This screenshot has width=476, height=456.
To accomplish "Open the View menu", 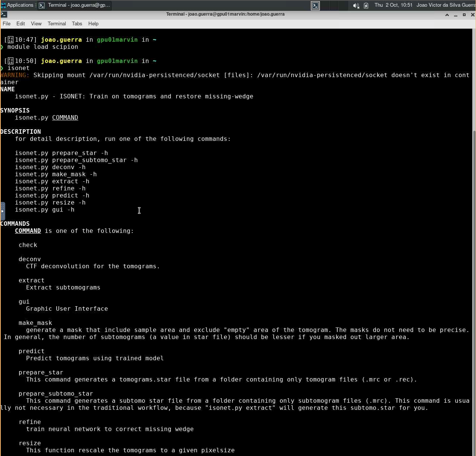I will pyautogui.click(x=36, y=23).
